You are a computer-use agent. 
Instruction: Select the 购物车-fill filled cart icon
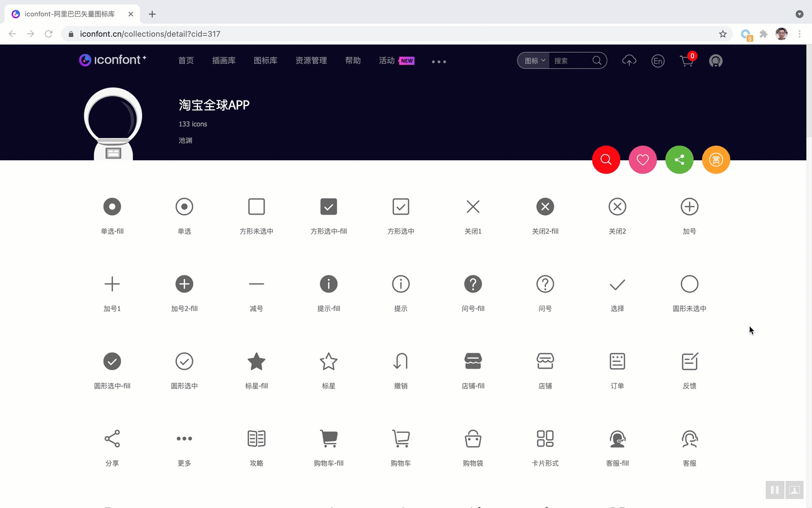tap(329, 439)
